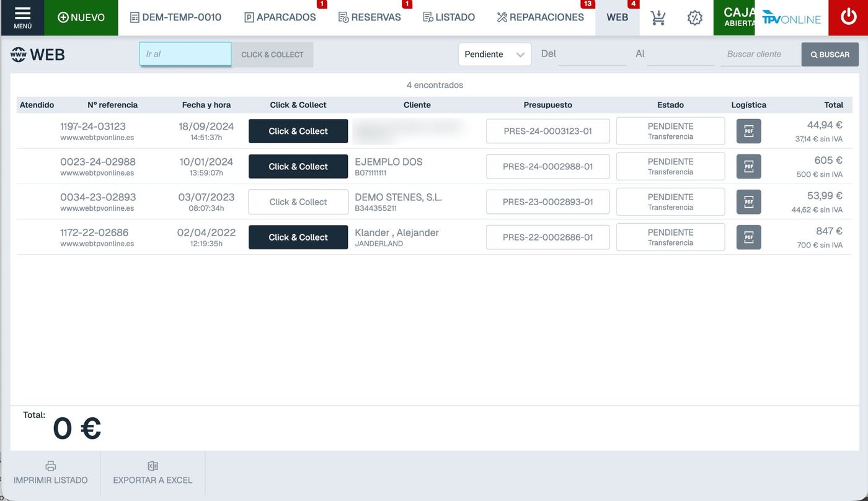The height and width of the screenshot is (501, 868).
Task: Open the DEM-TEMP-0010 tab
Action: coord(175,17)
